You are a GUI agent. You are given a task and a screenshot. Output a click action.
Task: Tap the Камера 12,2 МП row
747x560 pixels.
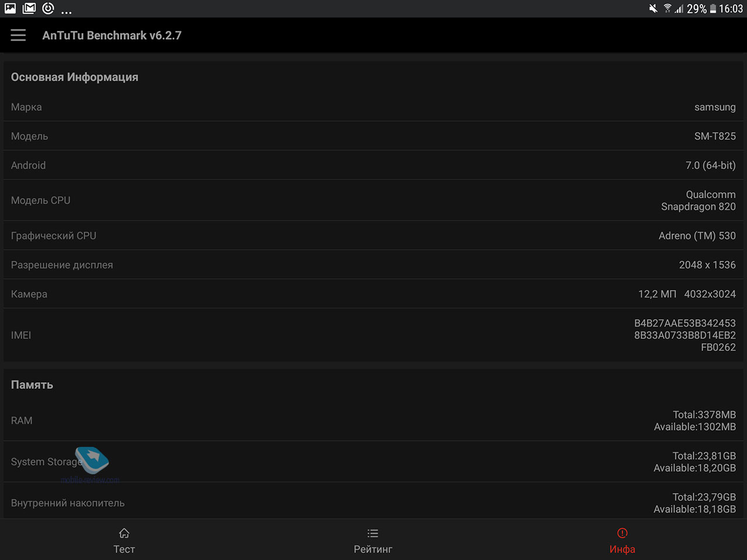click(373, 294)
